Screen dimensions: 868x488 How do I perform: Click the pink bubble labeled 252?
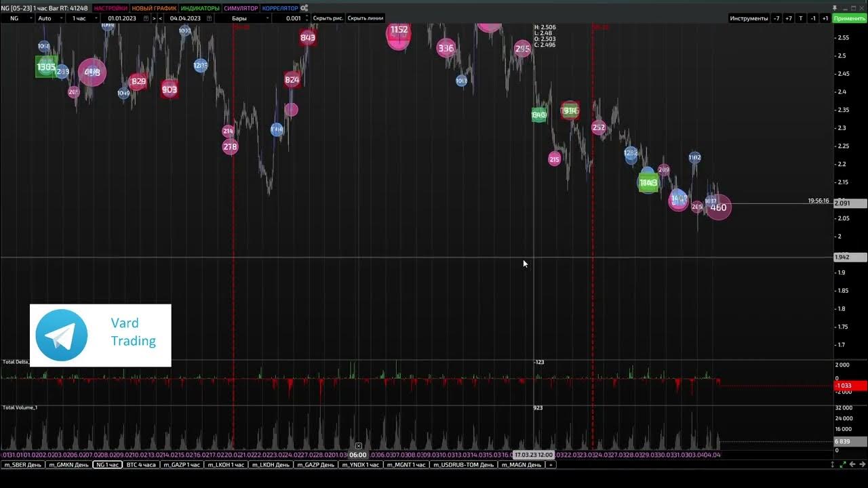pyautogui.click(x=599, y=127)
